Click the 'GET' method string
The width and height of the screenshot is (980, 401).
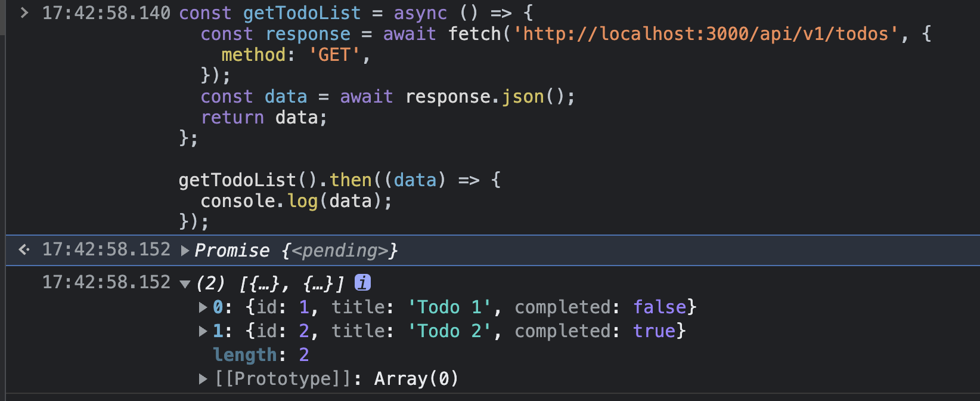pyautogui.click(x=334, y=55)
